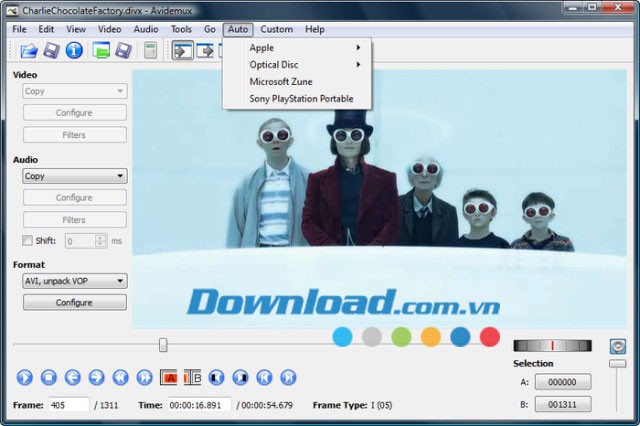Open the Audio codec Copy dropdown
The height and width of the screenshot is (426, 640).
(75, 176)
